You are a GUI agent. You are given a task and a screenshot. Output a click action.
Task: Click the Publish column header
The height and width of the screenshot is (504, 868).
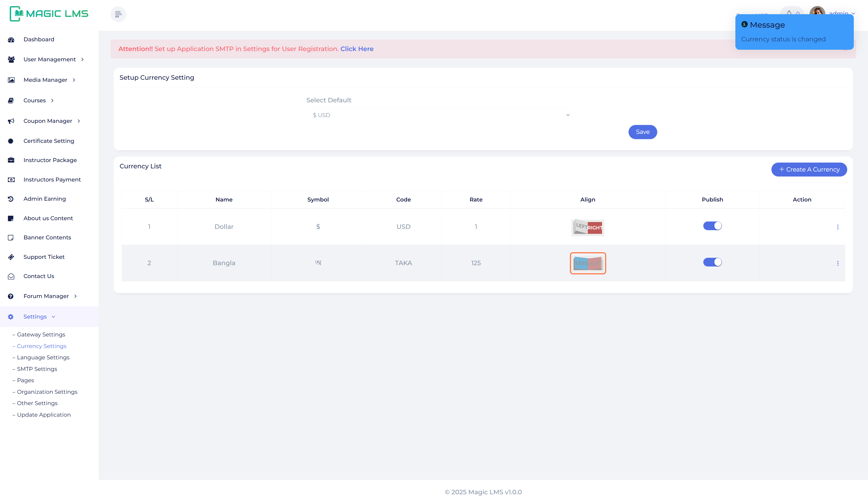click(712, 200)
